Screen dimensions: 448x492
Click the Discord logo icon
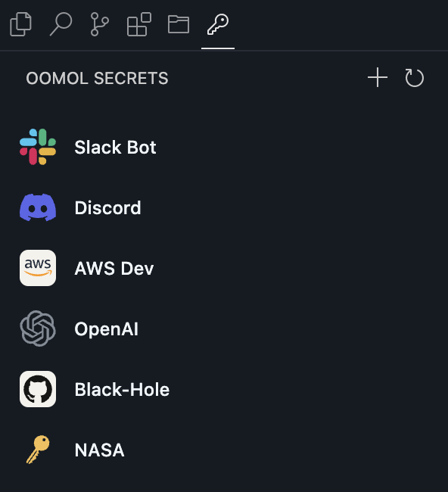[38, 207]
